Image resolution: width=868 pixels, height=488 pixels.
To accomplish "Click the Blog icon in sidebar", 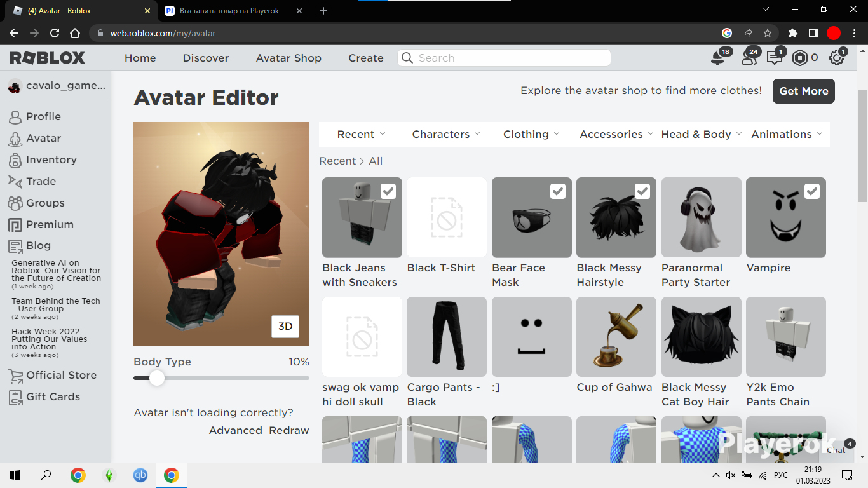I will [x=15, y=246].
